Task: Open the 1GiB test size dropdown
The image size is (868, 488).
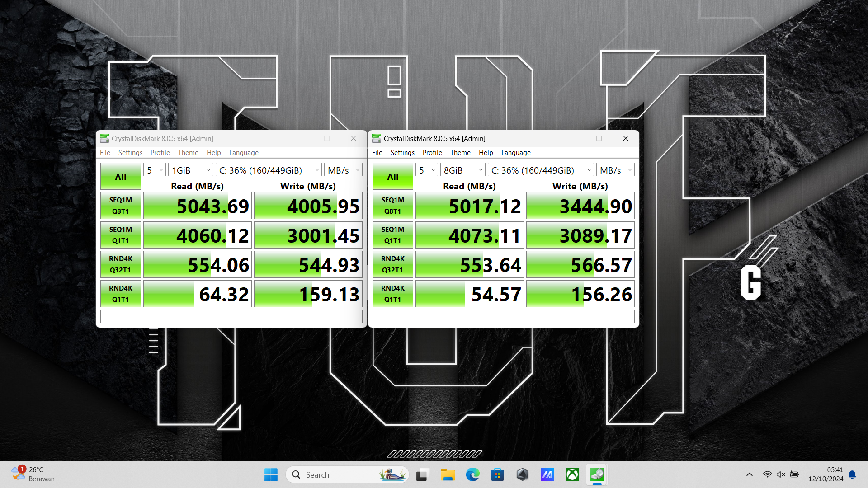Action: tap(190, 170)
